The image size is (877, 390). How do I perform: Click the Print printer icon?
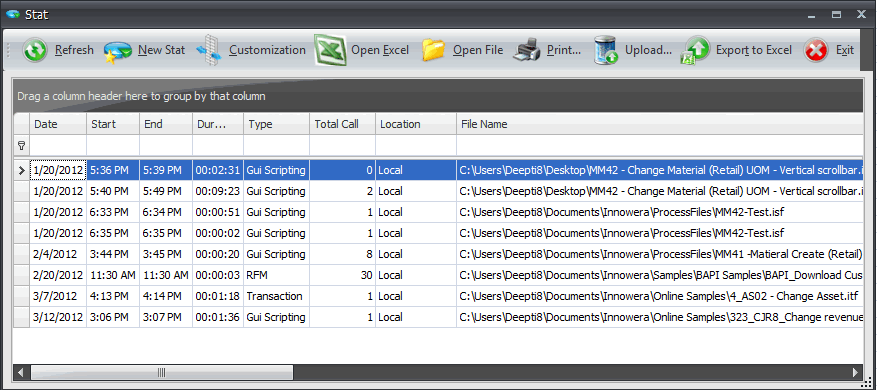(527, 50)
